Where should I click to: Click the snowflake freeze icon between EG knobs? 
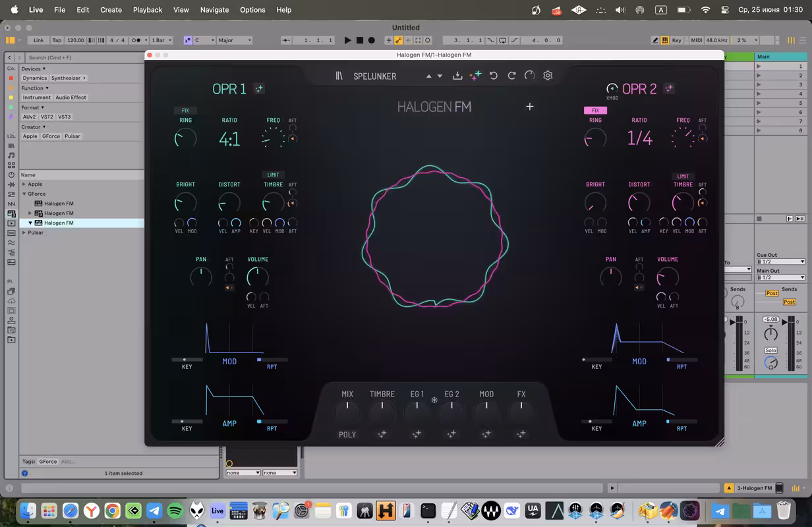pyautogui.click(x=434, y=400)
